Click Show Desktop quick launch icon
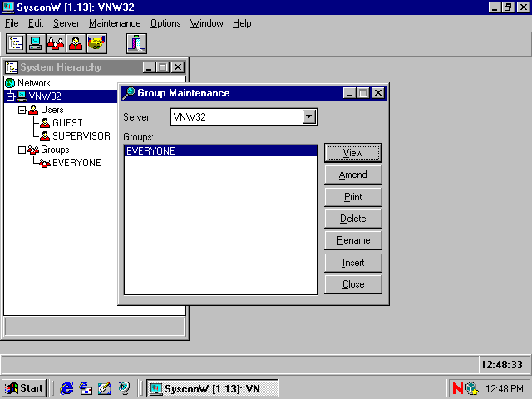The image size is (532, 399). pyautogui.click(x=105, y=388)
